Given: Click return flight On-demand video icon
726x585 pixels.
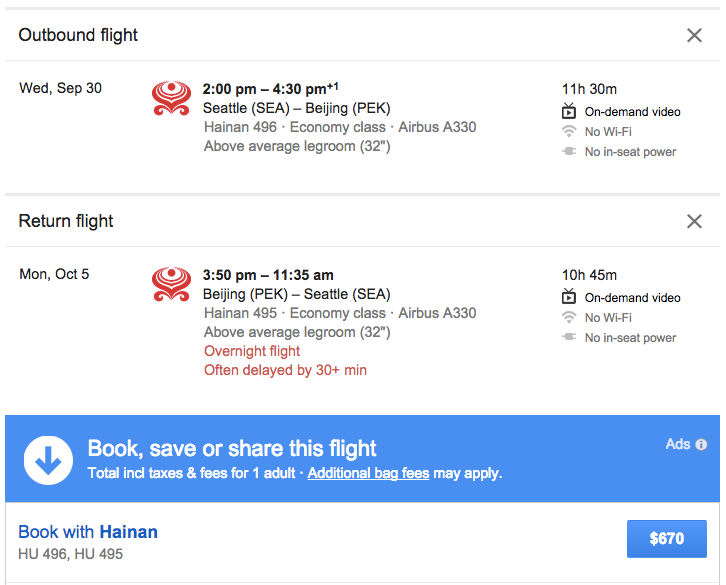Looking at the screenshot, I should (x=569, y=297).
